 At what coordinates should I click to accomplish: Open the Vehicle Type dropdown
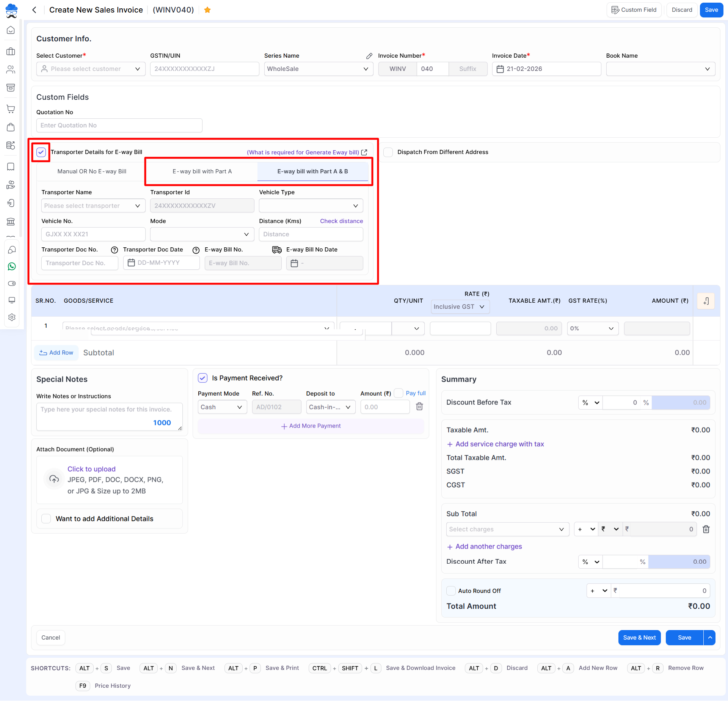click(x=311, y=206)
